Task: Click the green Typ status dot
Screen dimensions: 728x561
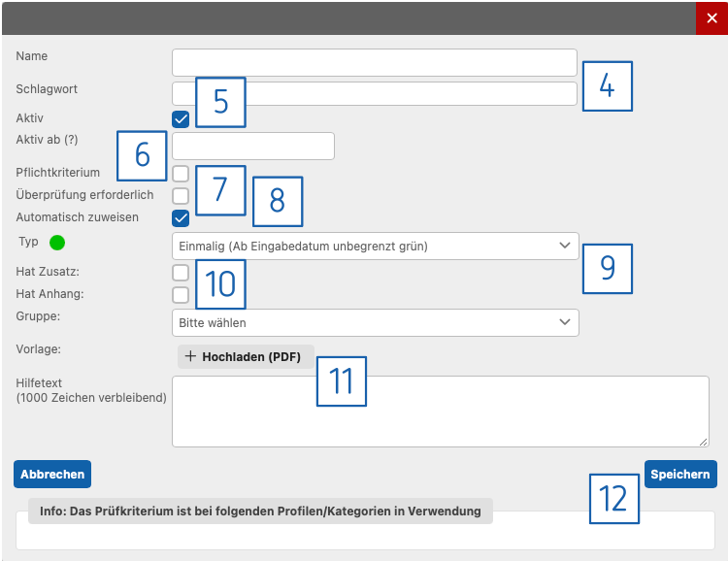Action: pyautogui.click(x=56, y=242)
